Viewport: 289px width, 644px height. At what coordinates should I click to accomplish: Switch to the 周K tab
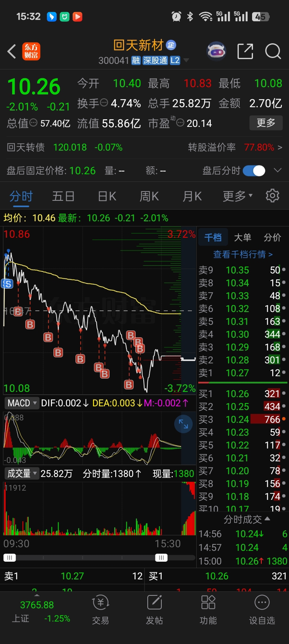(149, 196)
